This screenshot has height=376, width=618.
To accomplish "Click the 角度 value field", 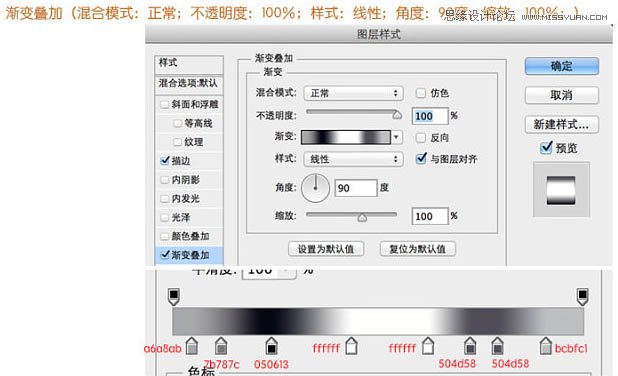I will coord(356,188).
